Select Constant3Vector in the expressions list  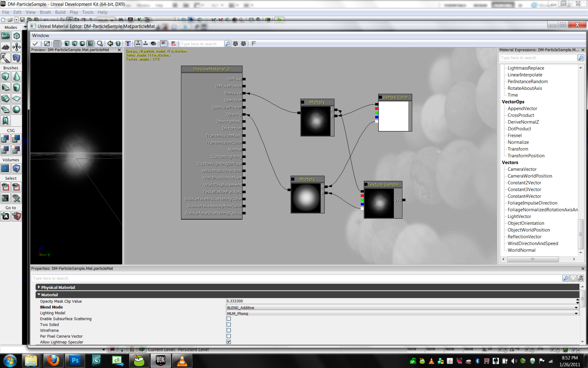(x=524, y=190)
